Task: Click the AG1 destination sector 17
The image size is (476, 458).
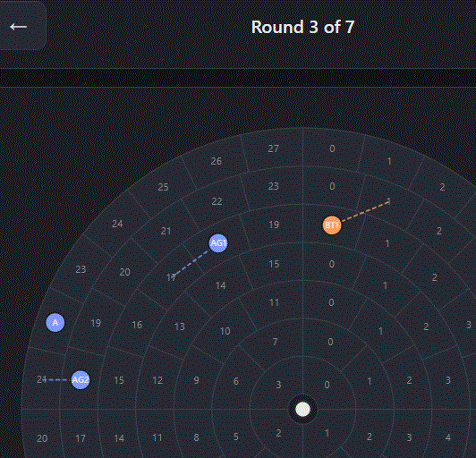Action: click(171, 277)
